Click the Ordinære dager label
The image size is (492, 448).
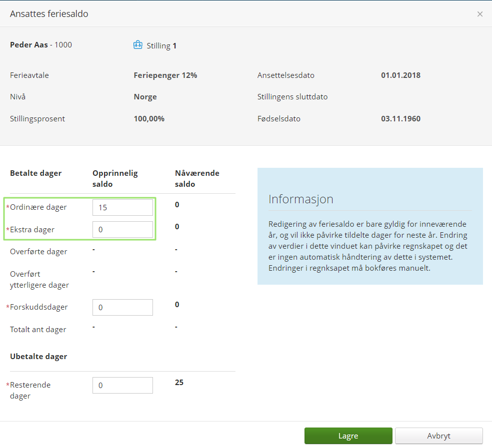(x=38, y=207)
